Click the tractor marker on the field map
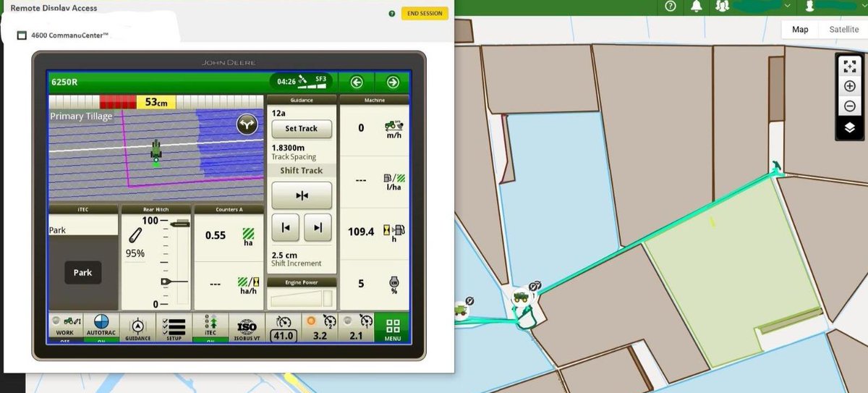The height and width of the screenshot is (393, 868). (520, 297)
